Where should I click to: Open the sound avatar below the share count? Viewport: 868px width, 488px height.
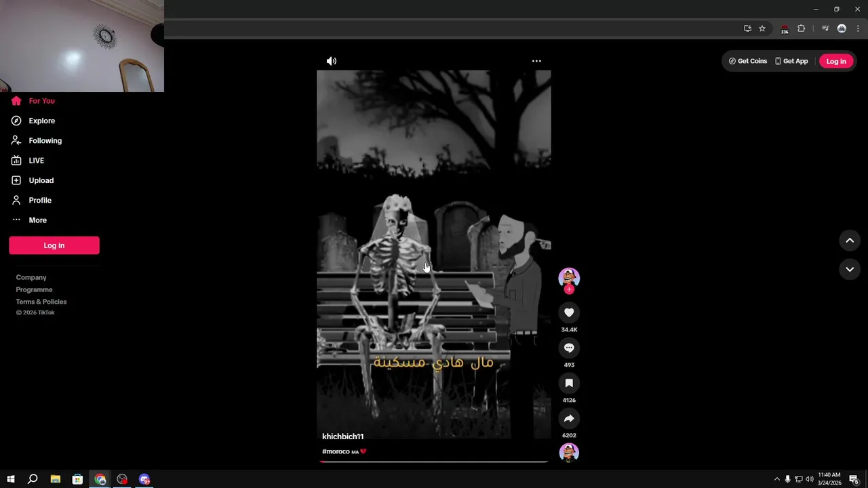pos(569,453)
